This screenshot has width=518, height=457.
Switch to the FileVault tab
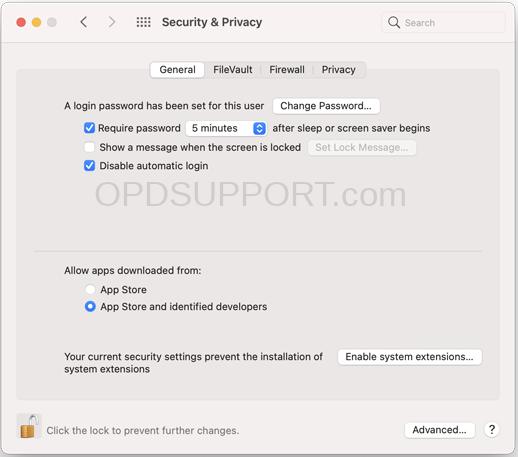coord(233,70)
